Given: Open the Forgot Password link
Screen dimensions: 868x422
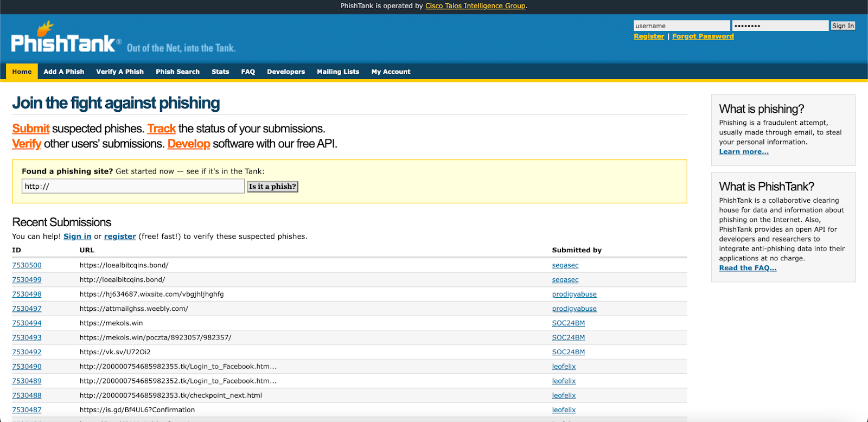Looking at the screenshot, I should click(x=703, y=36).
